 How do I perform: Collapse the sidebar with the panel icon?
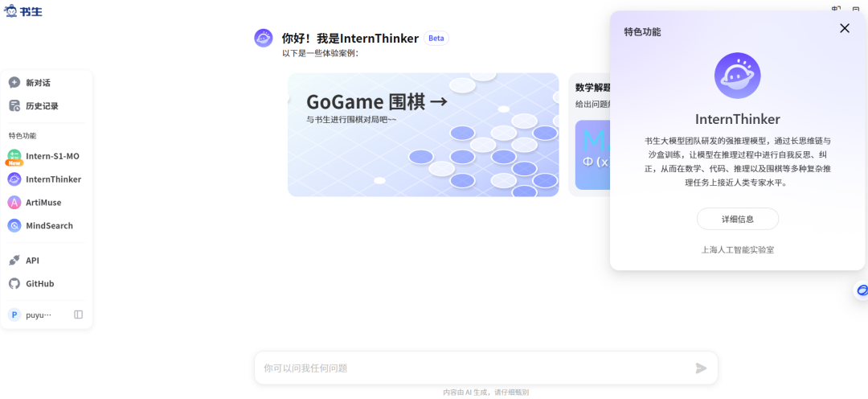79,315
